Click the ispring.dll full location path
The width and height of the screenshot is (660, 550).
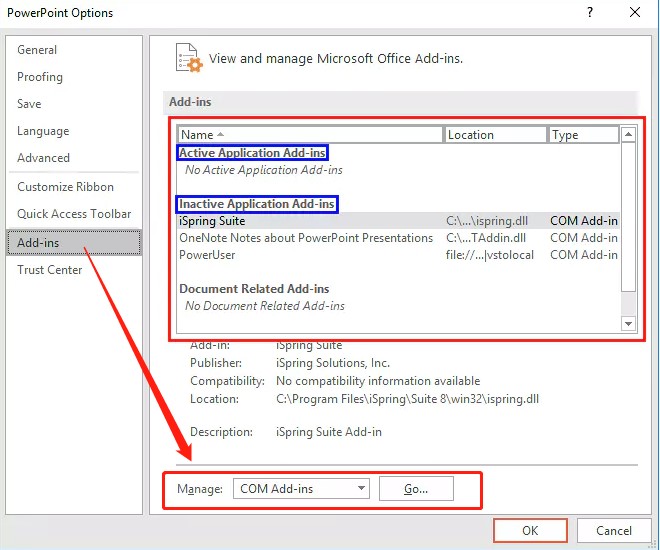pos(407,399)
